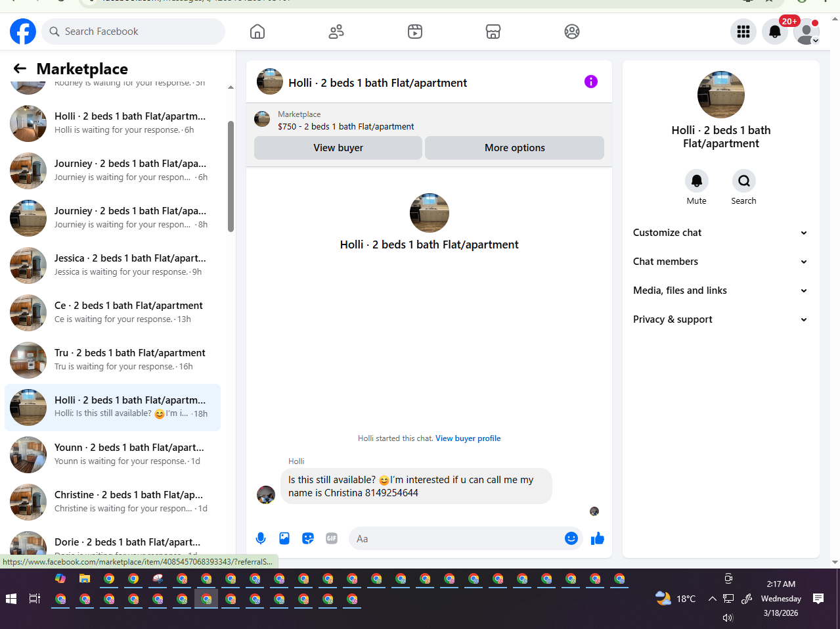
Task: Open the View buyer profile link
Action: [x=468, y=438]
